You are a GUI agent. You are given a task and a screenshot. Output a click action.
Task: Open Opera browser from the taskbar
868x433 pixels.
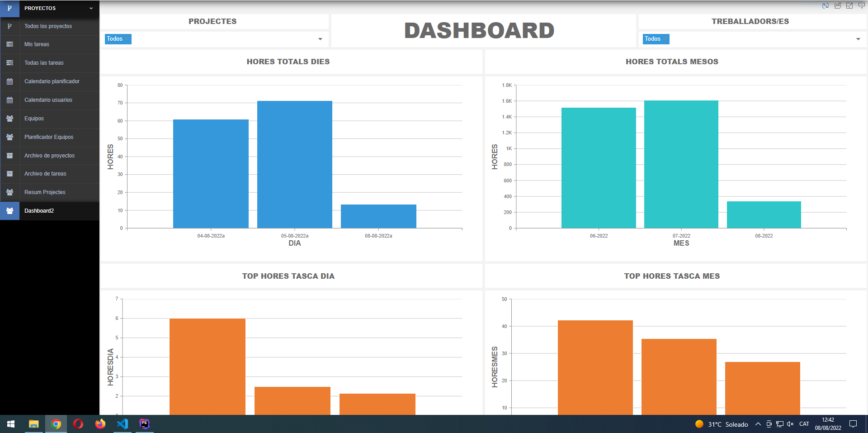coord(78,424)
